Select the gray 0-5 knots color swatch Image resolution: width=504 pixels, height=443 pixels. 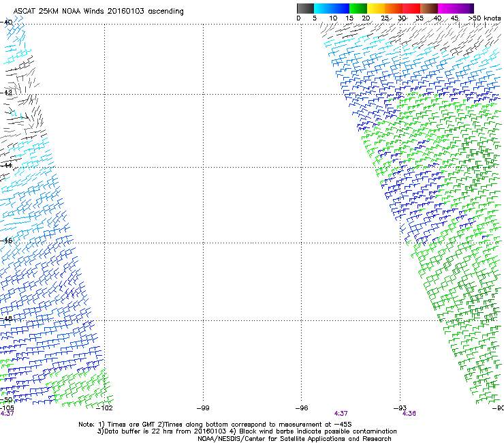[305, 8]
